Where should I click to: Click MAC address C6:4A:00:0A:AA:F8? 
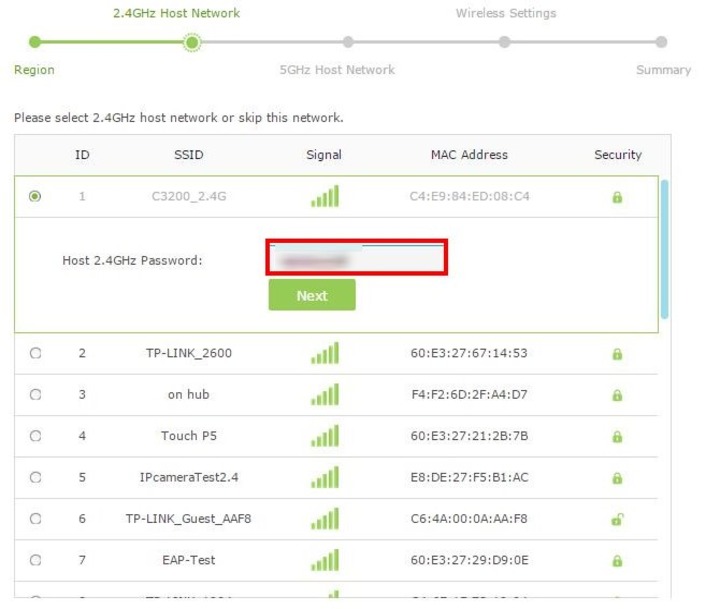pos(469,519)
